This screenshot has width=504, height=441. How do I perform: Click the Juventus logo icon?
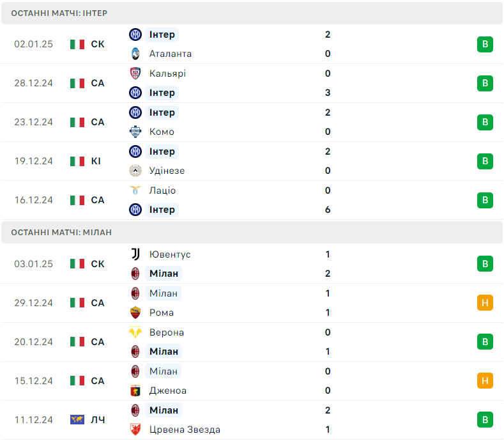[x=135, y=254]
